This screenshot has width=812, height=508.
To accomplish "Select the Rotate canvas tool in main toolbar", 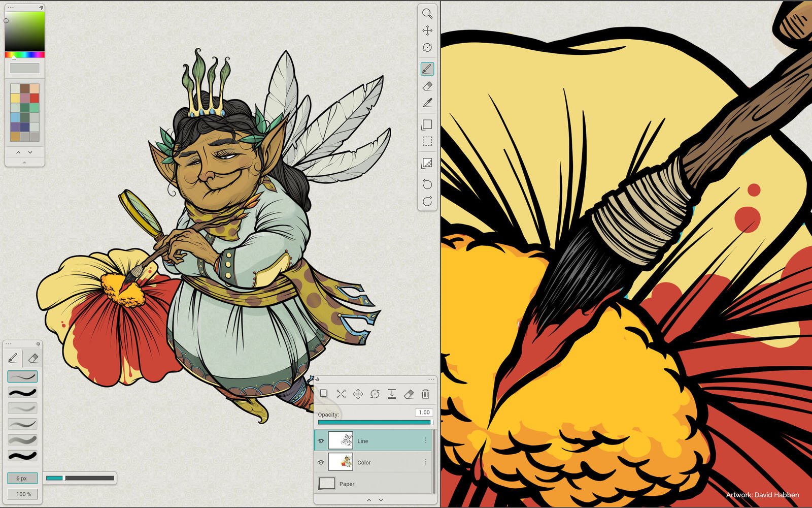I will tap(427, 47).
